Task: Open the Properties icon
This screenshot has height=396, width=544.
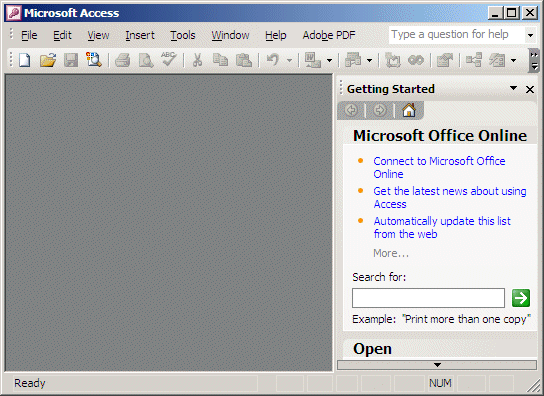Action: (445, 60)
